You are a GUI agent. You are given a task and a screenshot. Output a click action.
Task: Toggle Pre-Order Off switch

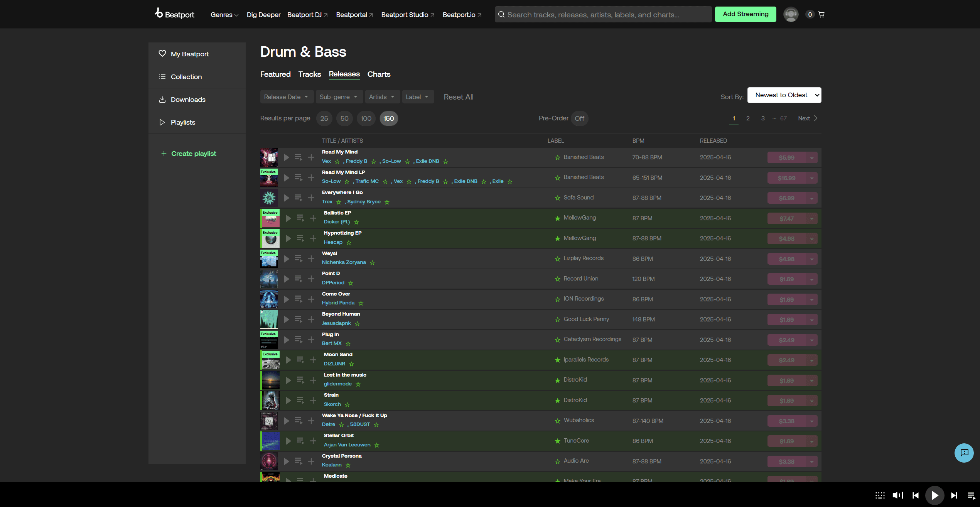[579, 118]
